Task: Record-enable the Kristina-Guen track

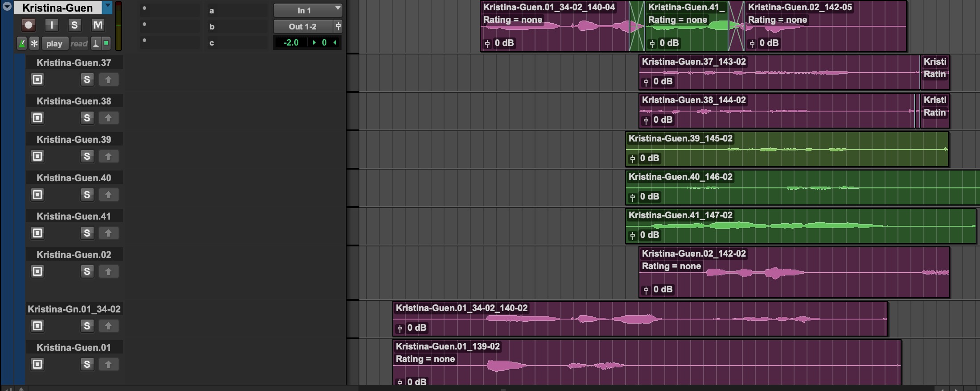Action: pos(29,25)
